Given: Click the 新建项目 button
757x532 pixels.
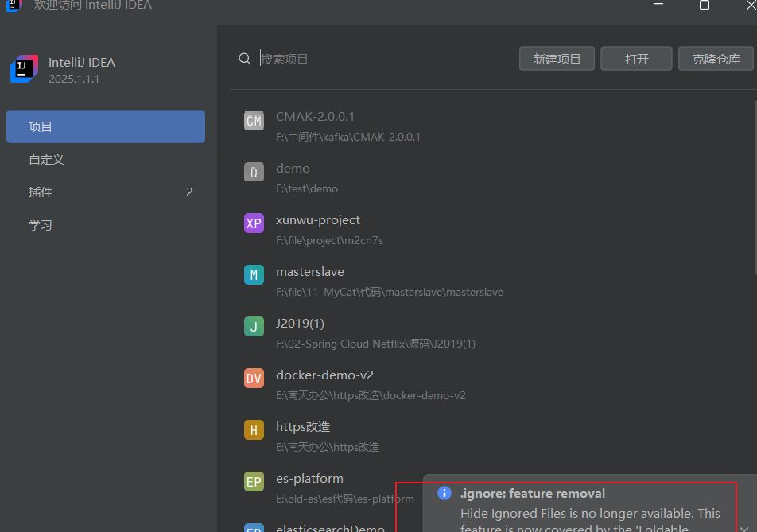Looking at the screenshot, I should [557, 59].
